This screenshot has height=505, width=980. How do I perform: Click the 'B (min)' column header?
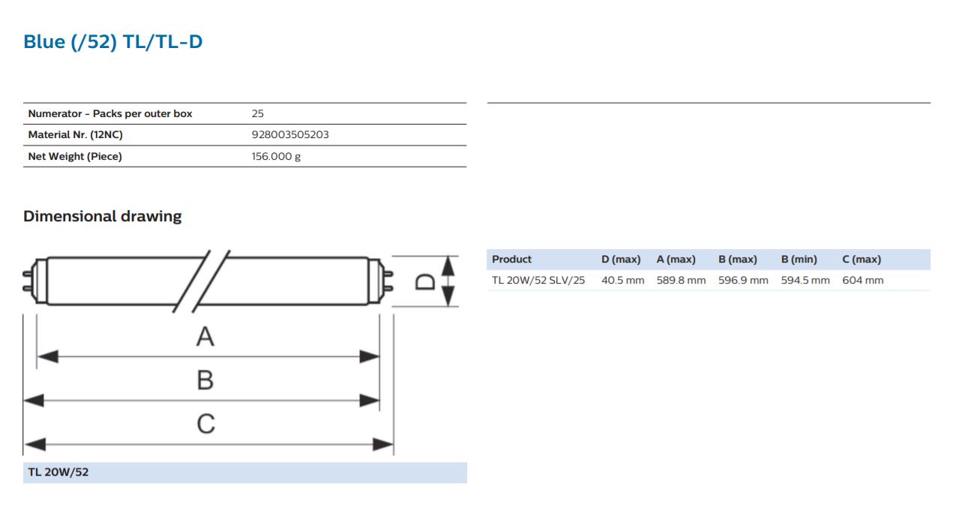pos(799,260)
